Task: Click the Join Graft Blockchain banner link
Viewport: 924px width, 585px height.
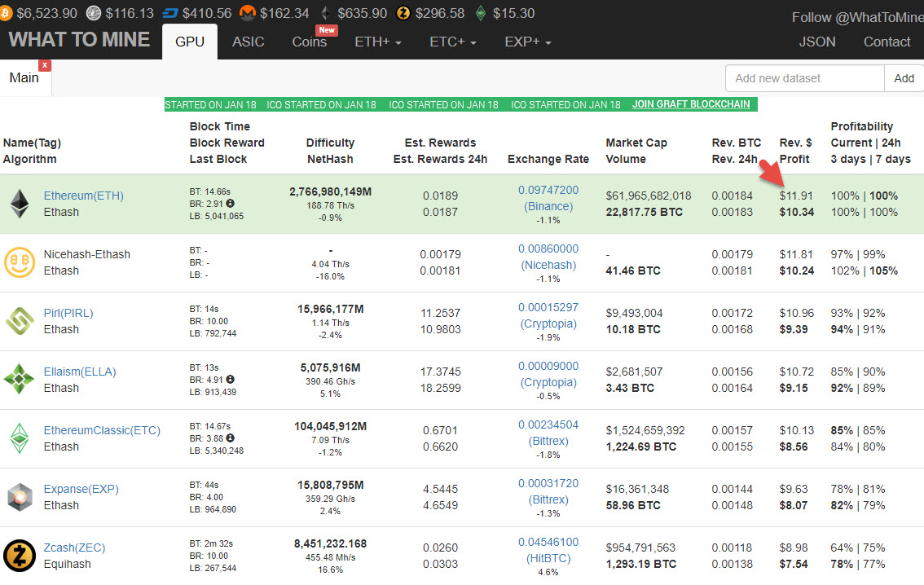Action: pos(691,104)
